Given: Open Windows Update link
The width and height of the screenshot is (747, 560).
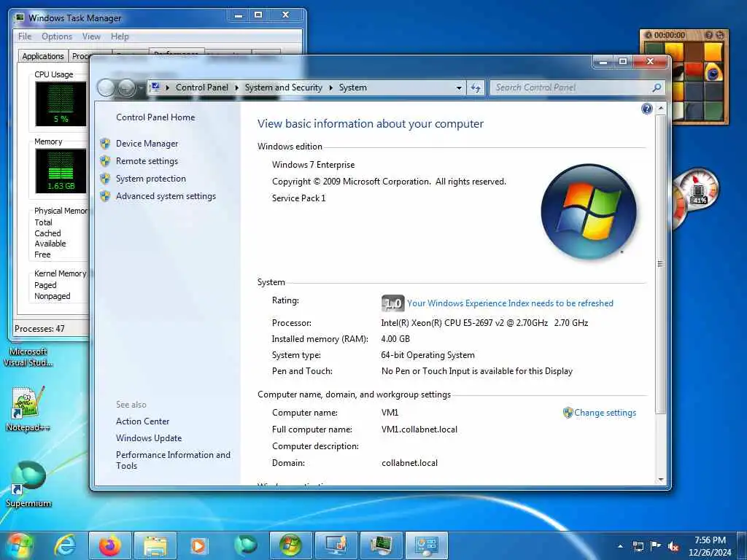Looking at the screenshot, I should [x=149, y=438].
